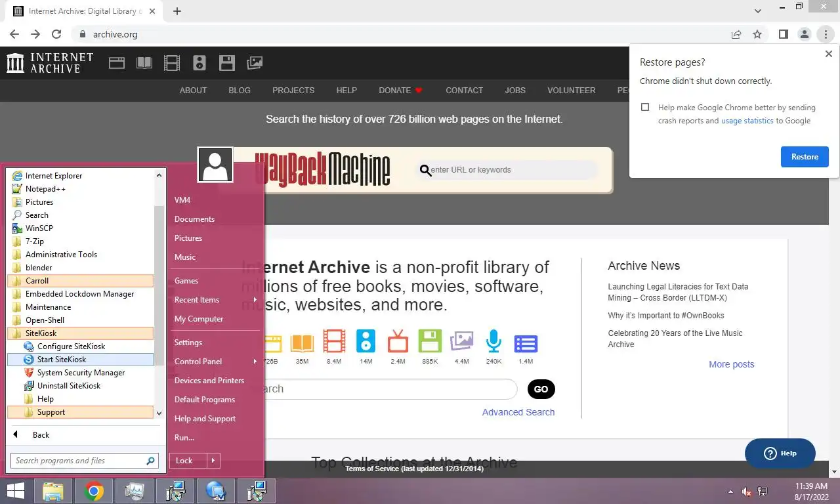Open the Video film icon in header
This screenshot has height=504, width=840.
tap(172, 63)
